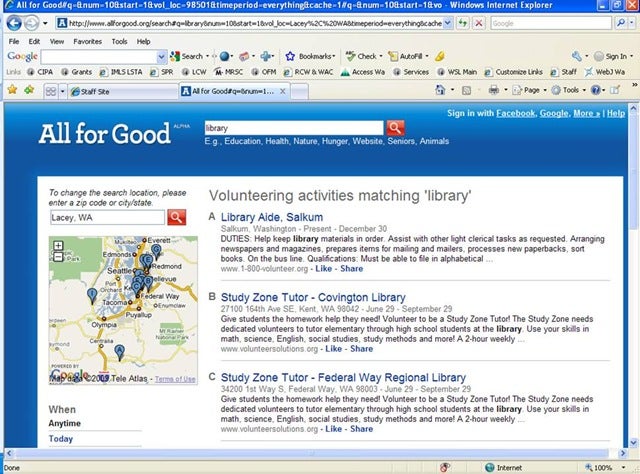Click All for Good red search button next to library

coord(396,128)
